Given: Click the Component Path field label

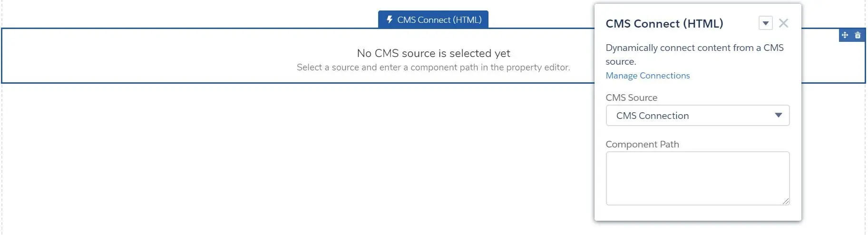Looking at the screenshot, I should tap(642, 144).
